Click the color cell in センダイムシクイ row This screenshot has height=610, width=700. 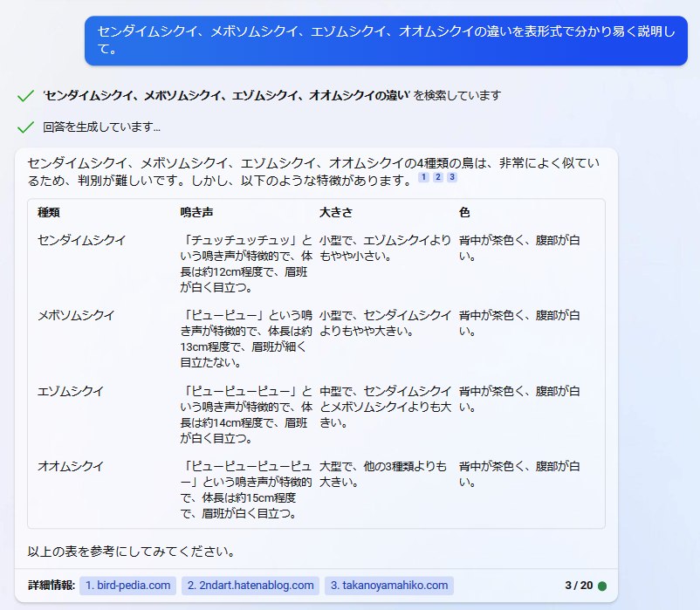tap(519, 248)
